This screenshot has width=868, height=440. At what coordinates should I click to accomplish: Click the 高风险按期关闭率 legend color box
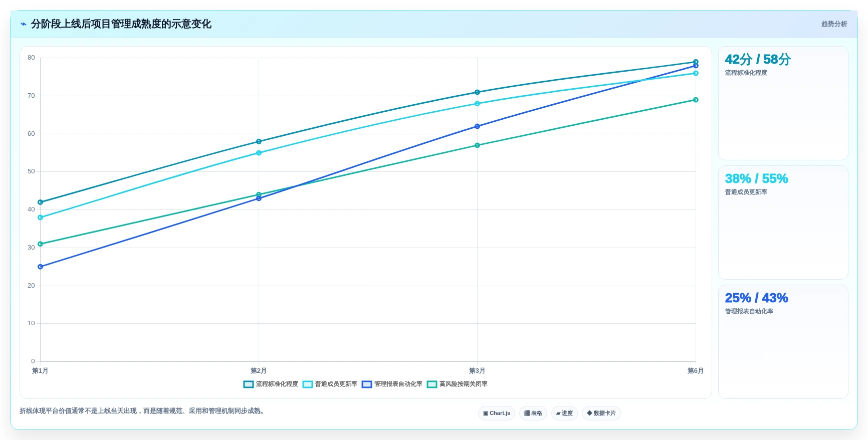coord(432,384)
